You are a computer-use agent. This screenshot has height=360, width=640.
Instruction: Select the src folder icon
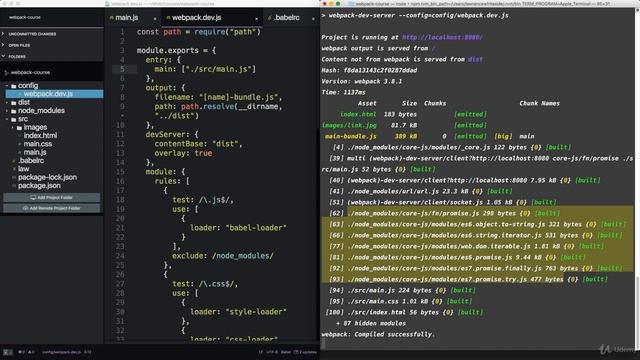point(14,120)
